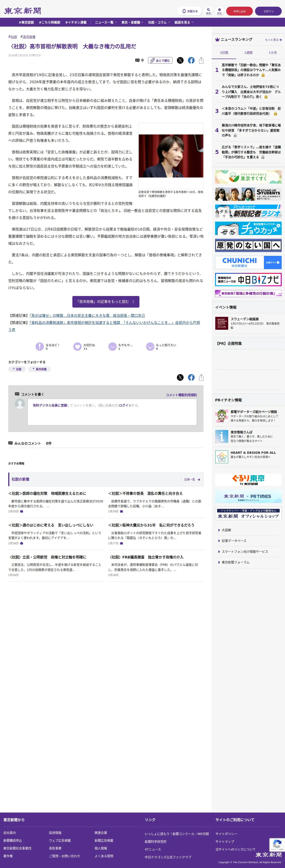The width and height of the screenshot is (285, 868).
Task: Open the サイトポリシー footer link
Action: click(x=226, y=834)
